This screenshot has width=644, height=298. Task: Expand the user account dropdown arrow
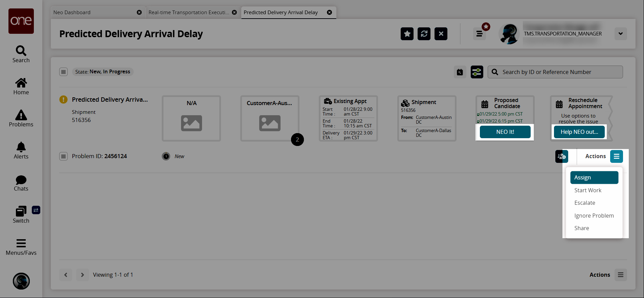click(621, 34)
